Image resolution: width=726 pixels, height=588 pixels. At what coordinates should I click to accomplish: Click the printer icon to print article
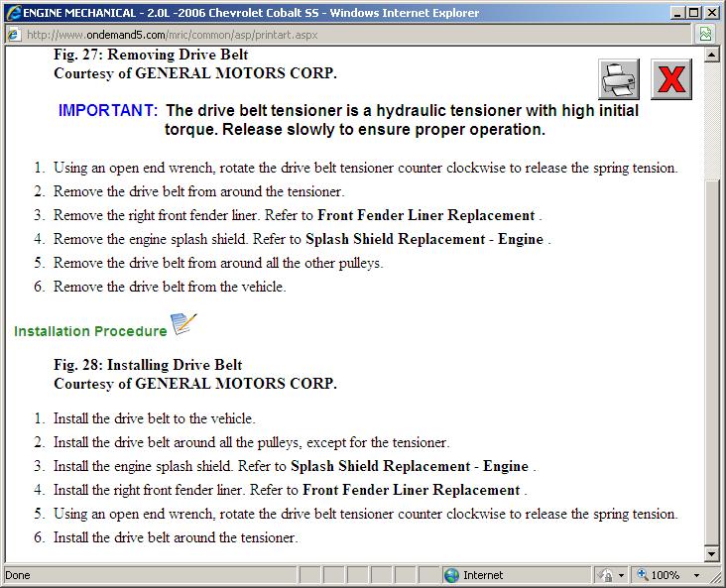pos(619,79)
